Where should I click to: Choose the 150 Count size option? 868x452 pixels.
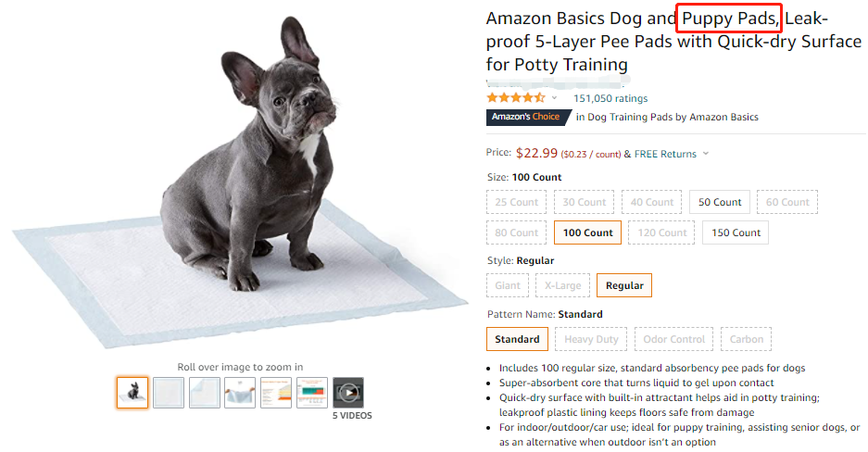click(x=736, y=232)
